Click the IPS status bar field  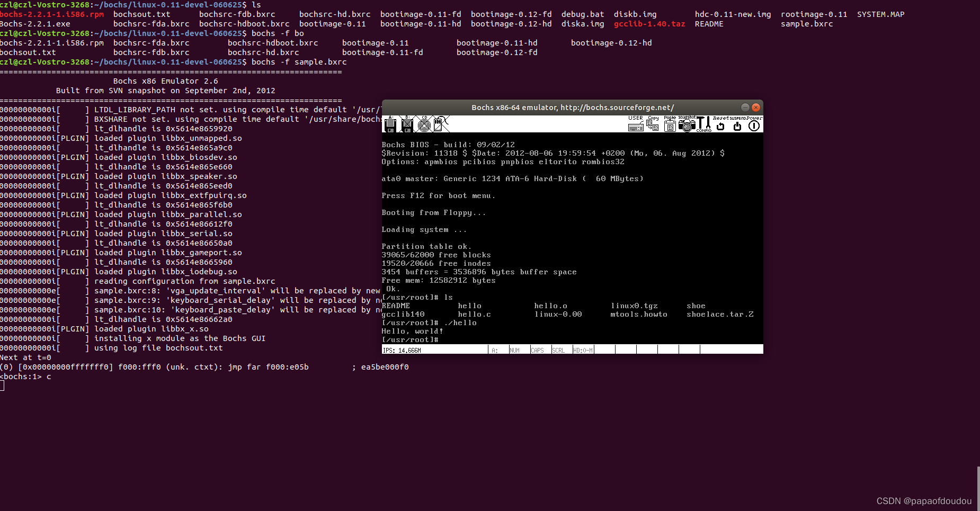point(435,349)
